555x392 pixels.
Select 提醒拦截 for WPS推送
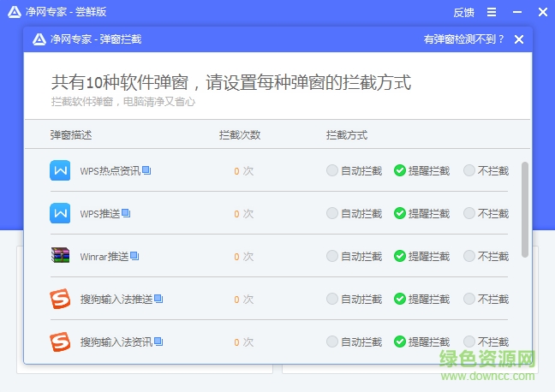pyautogui.click(x=421, y=214)
